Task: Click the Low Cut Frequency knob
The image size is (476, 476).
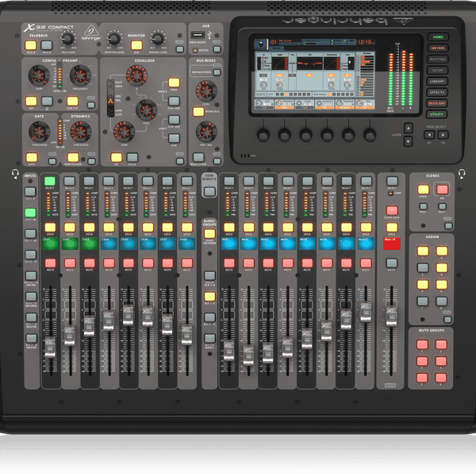Action: tap(80, 75)
